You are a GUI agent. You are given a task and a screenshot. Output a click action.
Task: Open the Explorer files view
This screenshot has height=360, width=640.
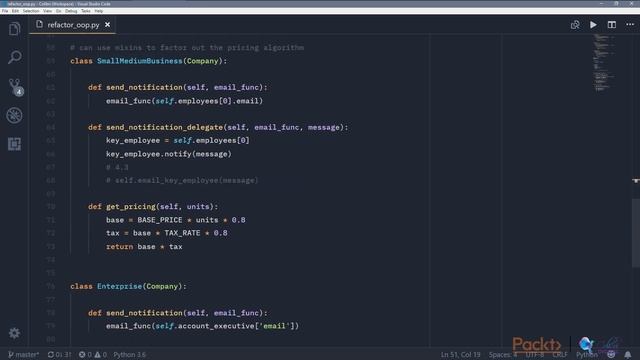click(x=14, y=29)
